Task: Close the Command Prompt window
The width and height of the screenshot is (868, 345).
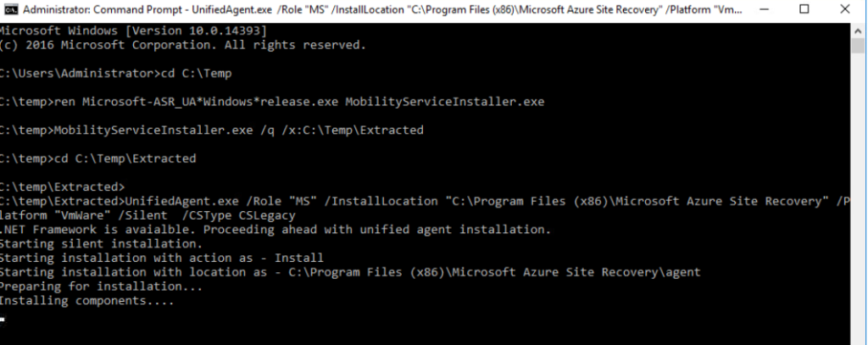Action: pyautogui.click(x=845, y=9)
